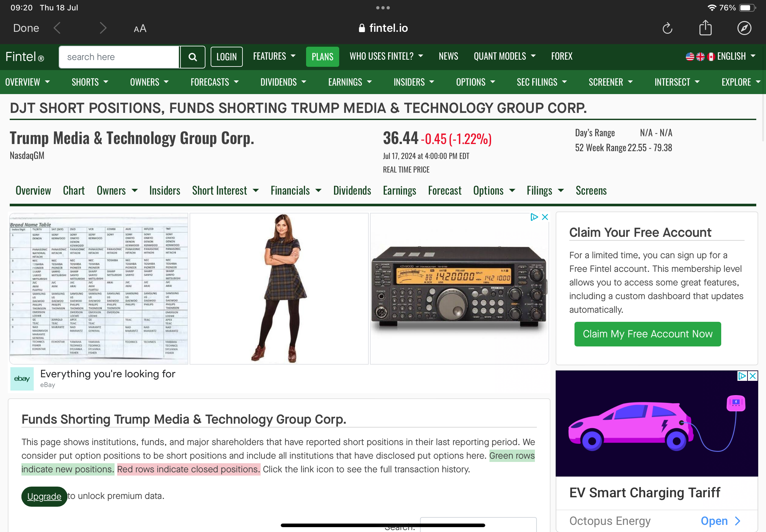Image resolution: width=766 pixels, height=532 pixels.
Task: Expand the WHO USES FINTEL? dropdown
Action: (386, 56)
